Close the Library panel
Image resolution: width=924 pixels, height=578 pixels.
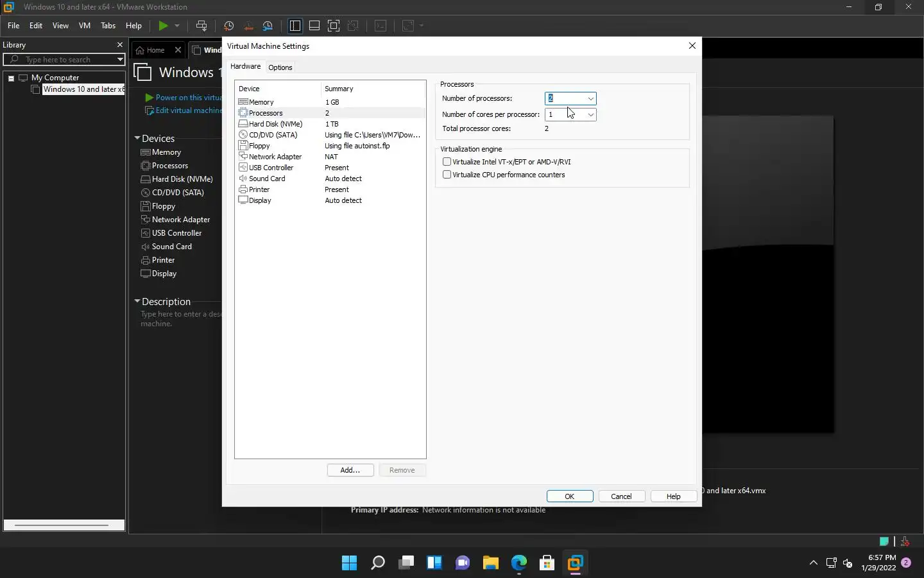pyautogui.click(x=119, y=45)
